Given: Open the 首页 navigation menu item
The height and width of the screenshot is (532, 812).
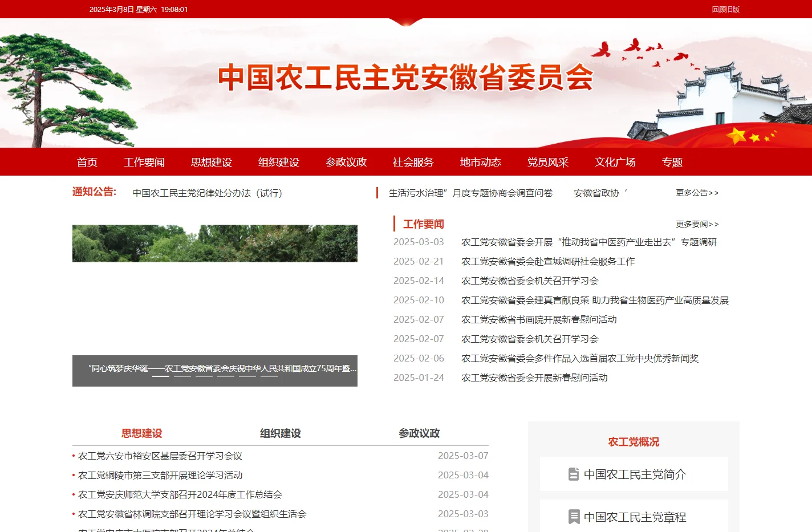Looking at the screenshot, I should tap(87, 163).
